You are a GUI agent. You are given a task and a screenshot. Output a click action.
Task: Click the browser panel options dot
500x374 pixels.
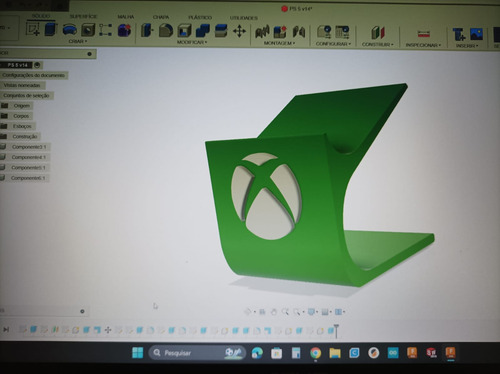point(89,54)
